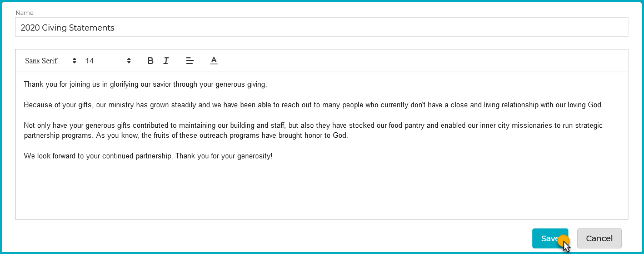Click the up-down arrows beside Sans Serif
The width and height of the screenshot is (644, 254).
pyautogui.click(x=74, y=61)
